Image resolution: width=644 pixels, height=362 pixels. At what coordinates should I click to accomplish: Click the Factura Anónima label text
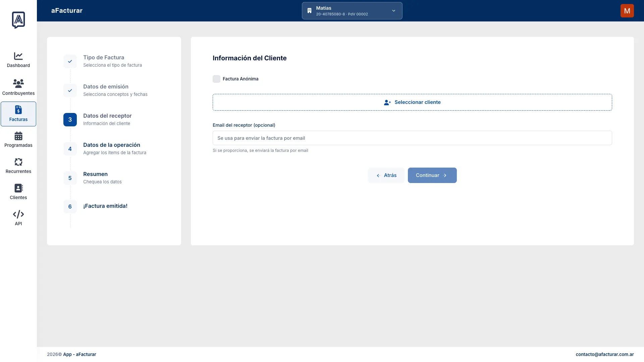(240, 79)
